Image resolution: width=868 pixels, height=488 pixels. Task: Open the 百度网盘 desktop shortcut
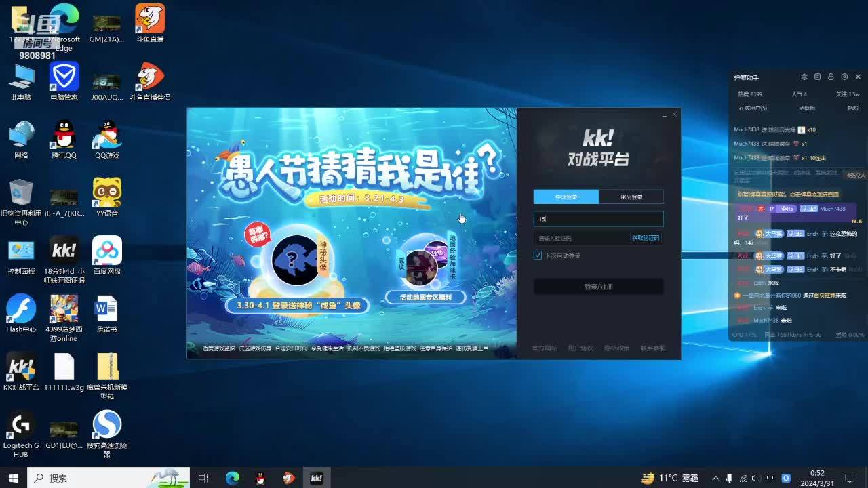[x=106, y=256]
